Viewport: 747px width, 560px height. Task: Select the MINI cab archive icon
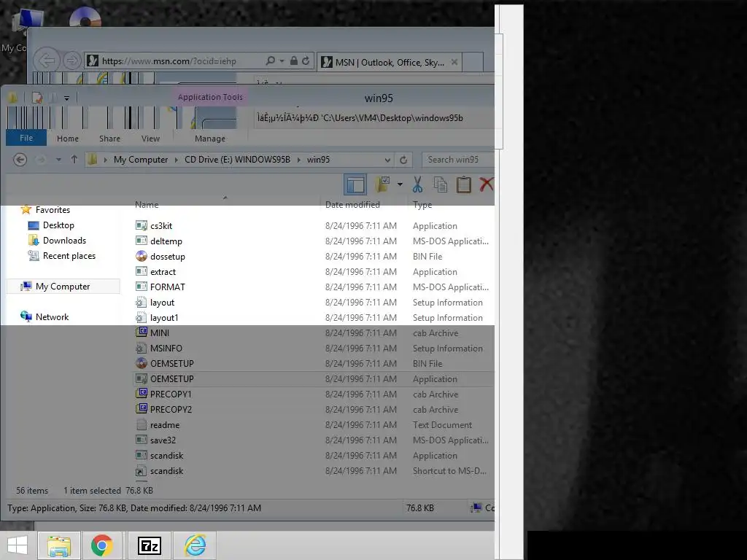tap(141, 332)
